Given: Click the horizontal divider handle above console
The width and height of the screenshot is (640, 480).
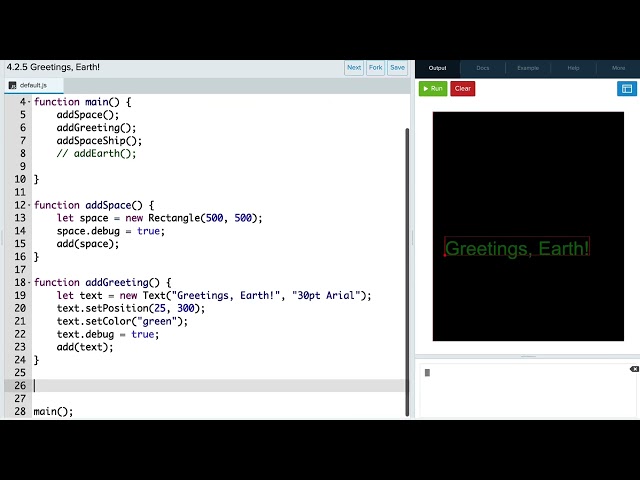Looking at the screenshot, I should [528, 357].
